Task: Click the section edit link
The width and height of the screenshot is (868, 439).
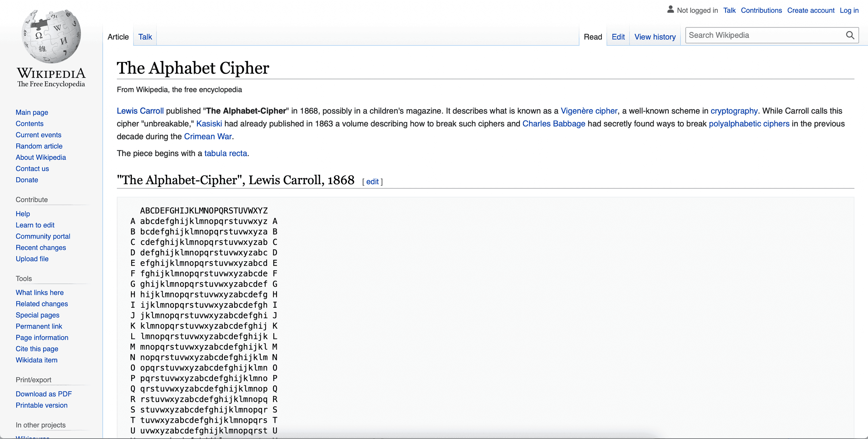Action: [372, 182]
